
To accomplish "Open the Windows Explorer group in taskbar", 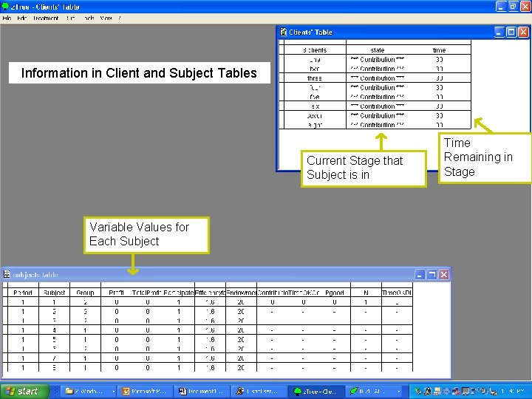I will [x=89, y=391].
